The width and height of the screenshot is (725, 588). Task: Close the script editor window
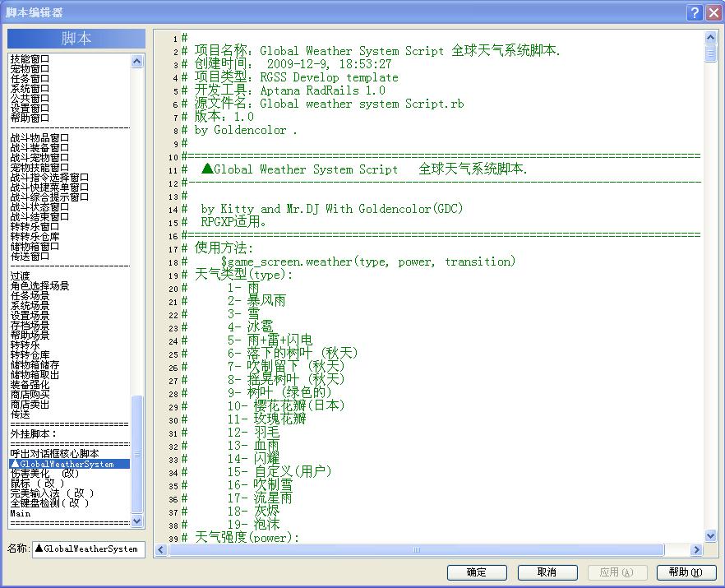point(713,12)
